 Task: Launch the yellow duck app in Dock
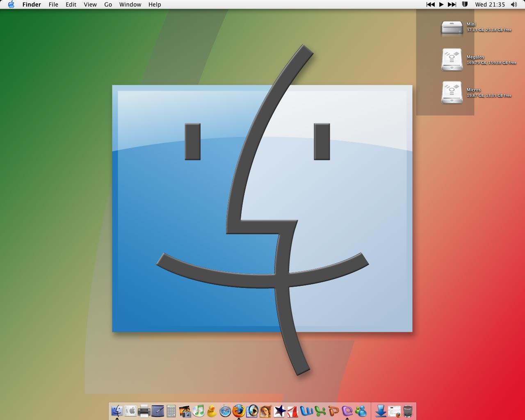212,411
